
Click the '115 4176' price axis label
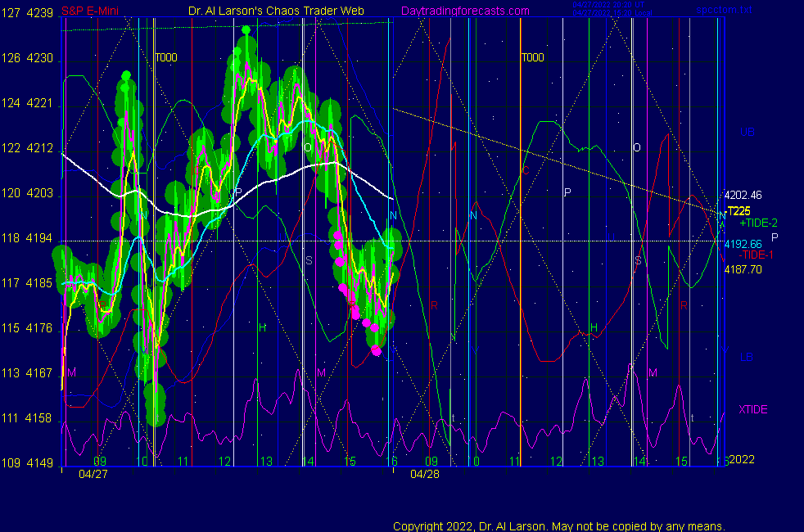tap(27, 328)
